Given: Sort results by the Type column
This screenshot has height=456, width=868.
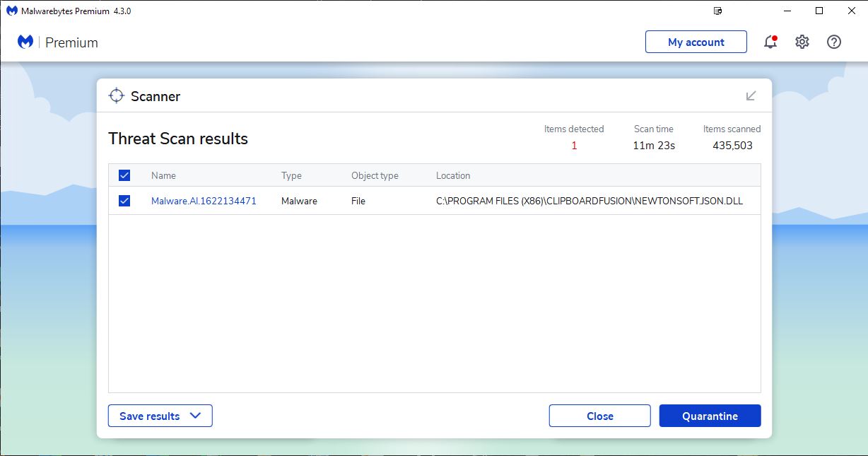Looking at the screenshot, I should [291, 175].
